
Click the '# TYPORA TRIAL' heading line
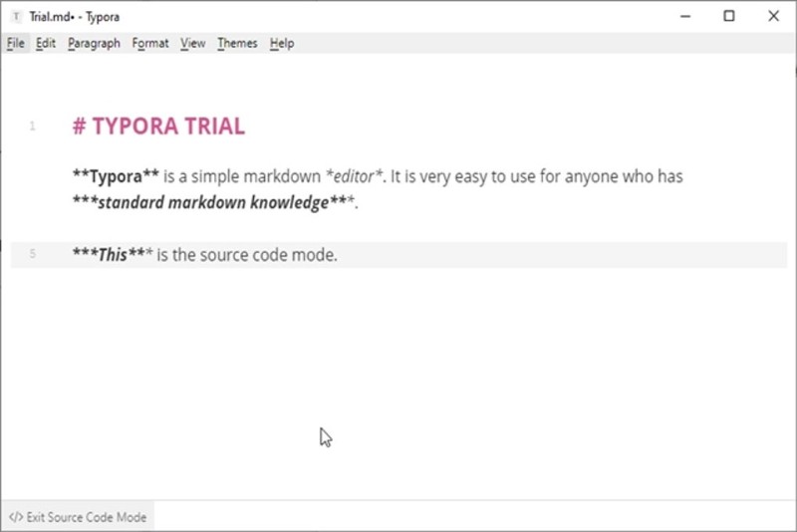point(158,126)
